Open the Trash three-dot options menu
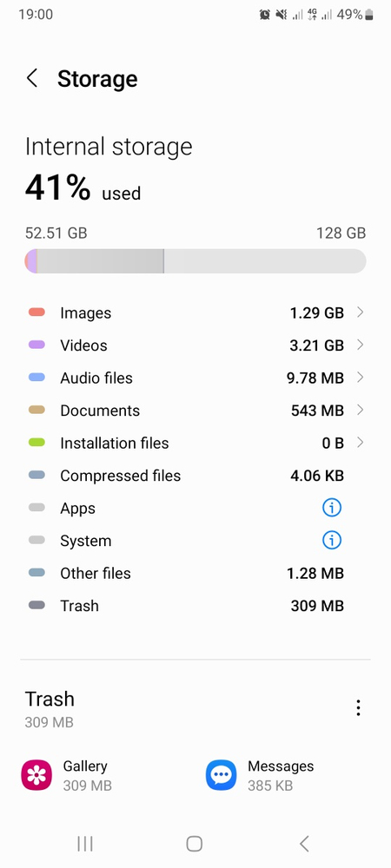This screenshot has height=868, width=391. (358, 707)
